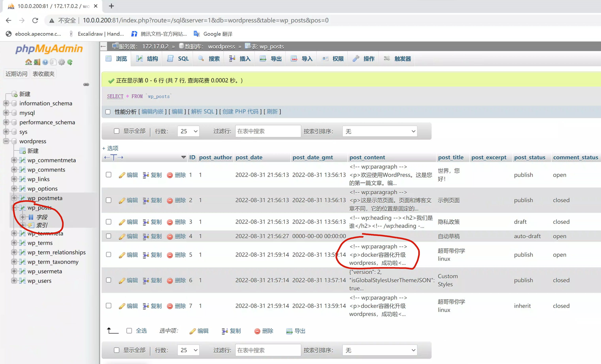Image resolution: width=601 pixels, height=364 pixels.
Task: Click the 编辑内嵌 inline edit link
Action: 153,112
